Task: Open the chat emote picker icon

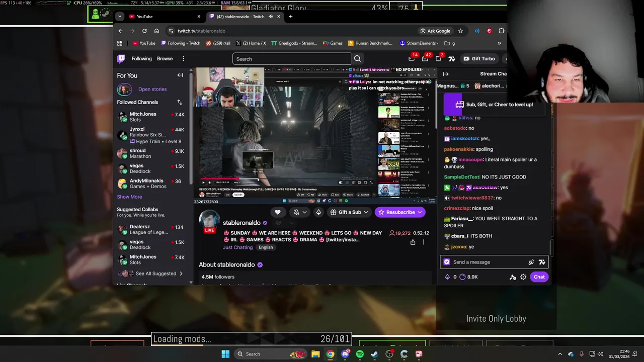Action: [x=531, y=262]
